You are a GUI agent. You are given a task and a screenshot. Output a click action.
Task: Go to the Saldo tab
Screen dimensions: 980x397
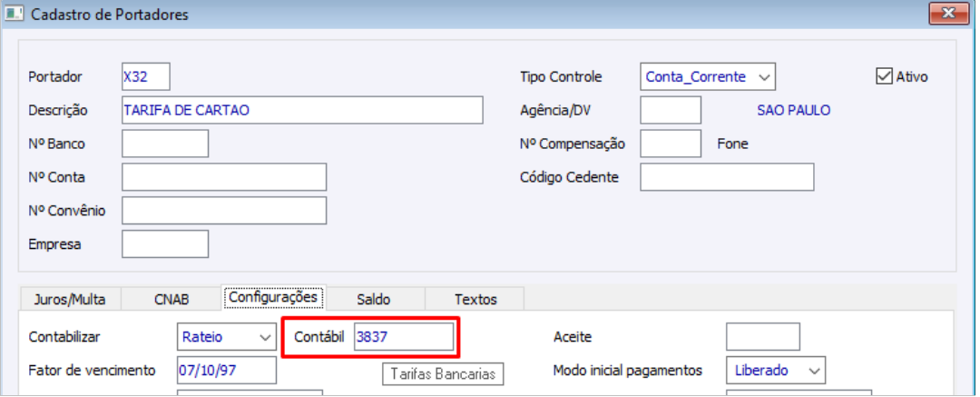(x=374, y=299)
